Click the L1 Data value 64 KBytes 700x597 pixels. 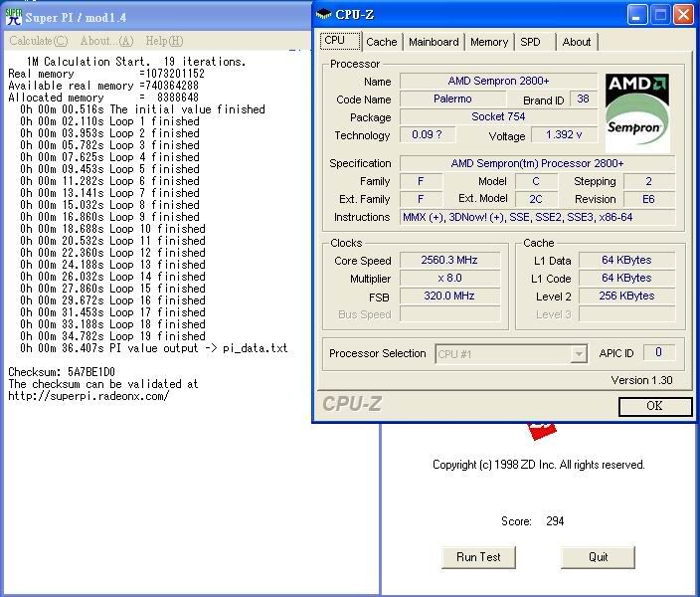tap(626, 260)
